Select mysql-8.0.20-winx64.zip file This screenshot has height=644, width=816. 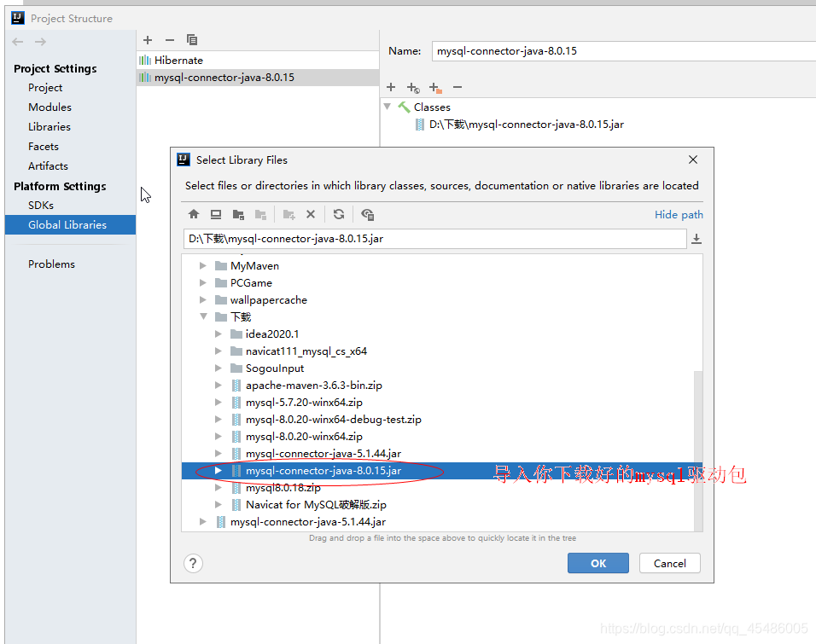coord(304,437)
